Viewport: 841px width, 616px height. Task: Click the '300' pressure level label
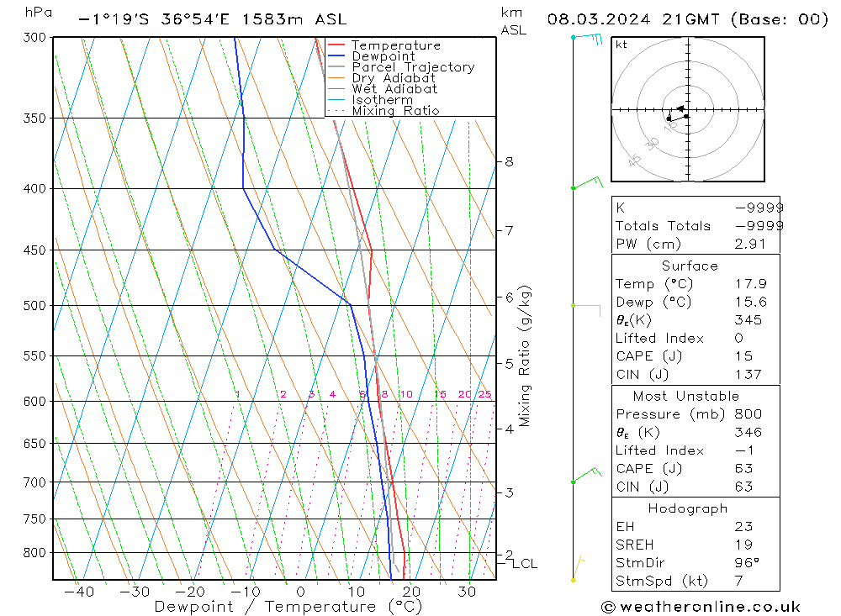coord(34,37)
